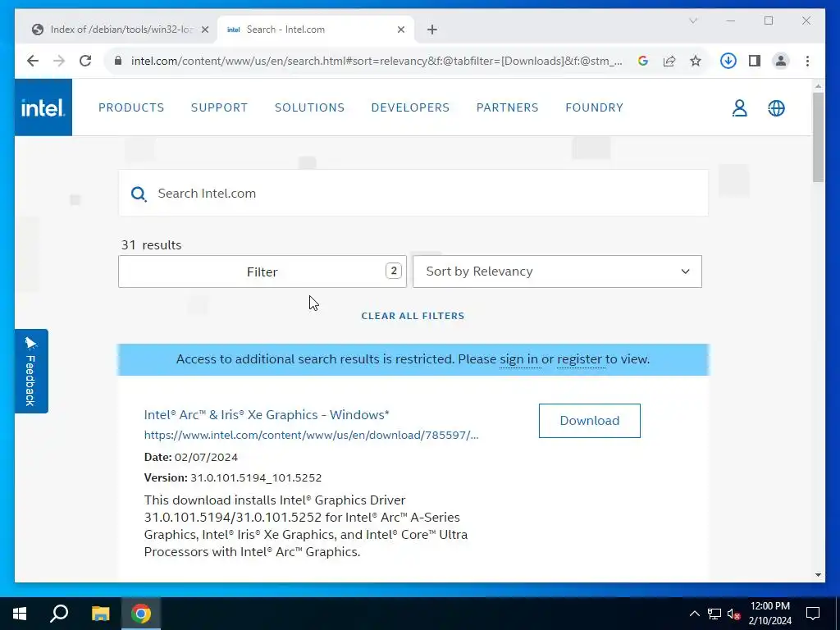The width and height of the screenshot is (840, 630).
Task: Click the browser address bar URL
Action: click(377, 61)
